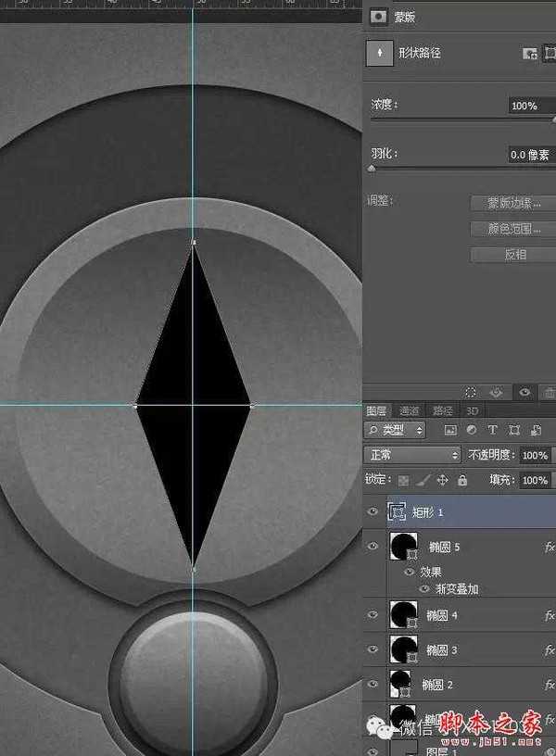
Task: Open the 类型 layer filter dropdown
Action: click(395, 431)
